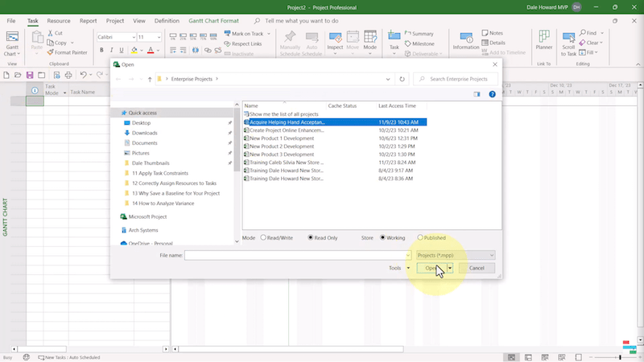Screen dimensions: 644x362
Task: Expand the Open button split arrow
Action: [x=450, y=268]
